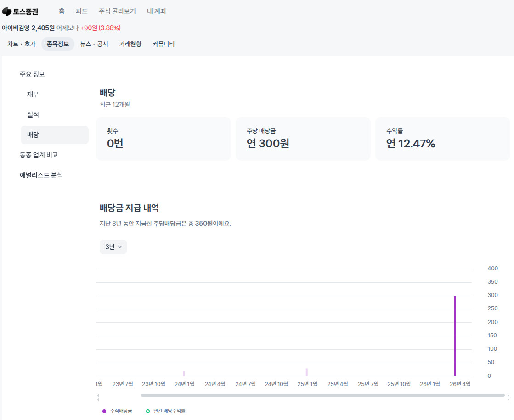The width and height of the screenshot is (514, 420).
Task: Toggle the 주식배당금 legend series
Action: 117,411
